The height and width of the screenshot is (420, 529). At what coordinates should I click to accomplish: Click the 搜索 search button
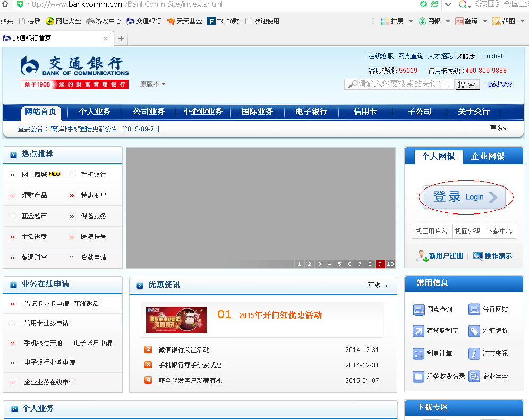(467, 84)
